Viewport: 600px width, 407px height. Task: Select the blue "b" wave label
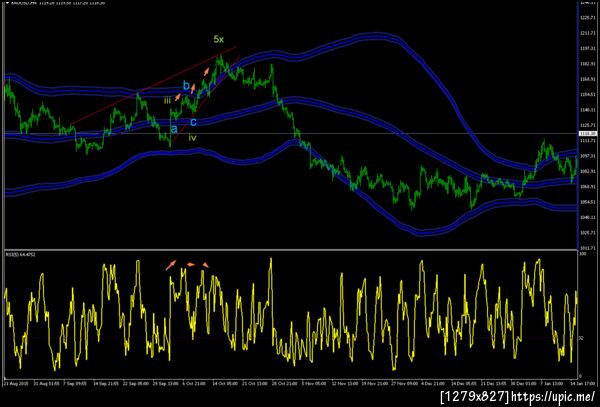(x=186, y=85)
